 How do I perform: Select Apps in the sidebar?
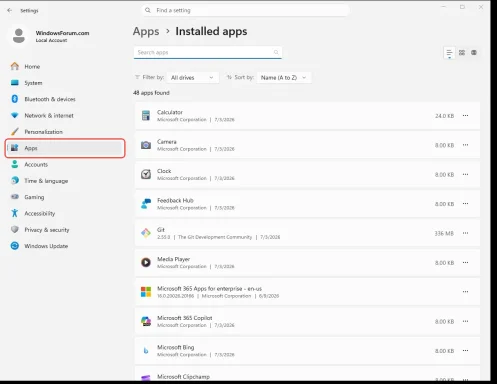65,148
